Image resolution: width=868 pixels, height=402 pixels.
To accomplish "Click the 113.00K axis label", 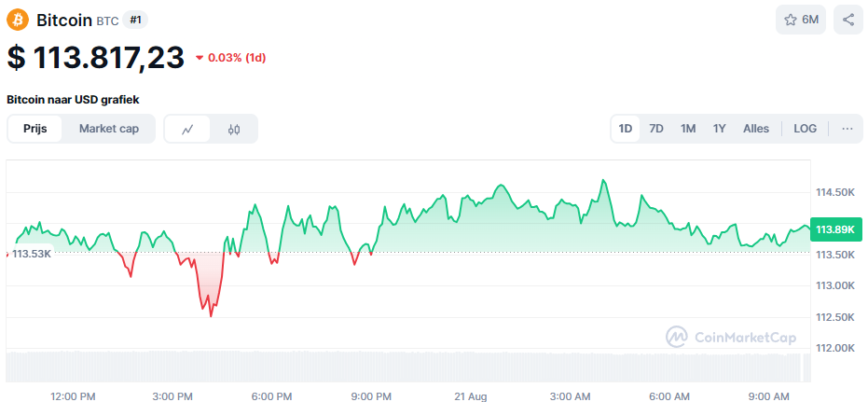I will tap(835, 285).
